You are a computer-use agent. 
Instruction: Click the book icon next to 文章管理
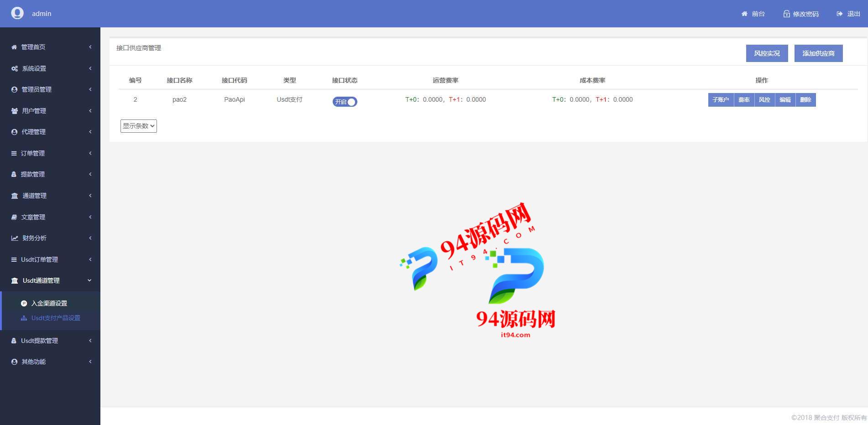tap(14, 217)
